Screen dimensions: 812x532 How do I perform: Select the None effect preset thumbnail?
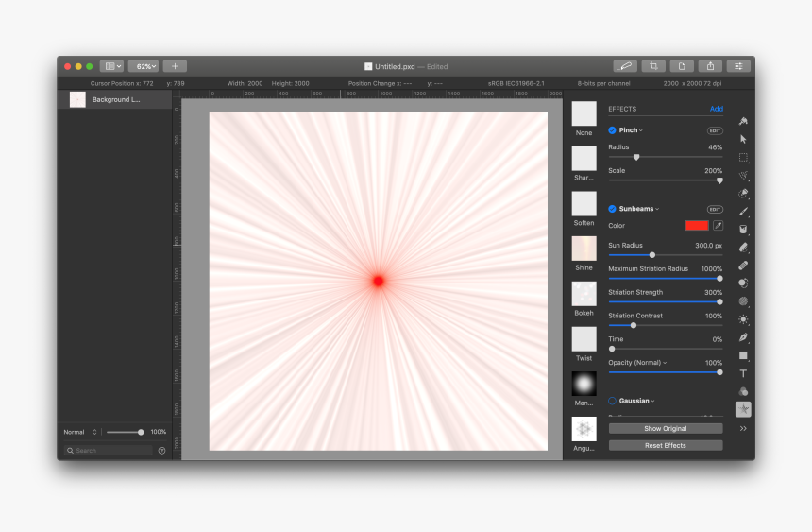point(584,113)
